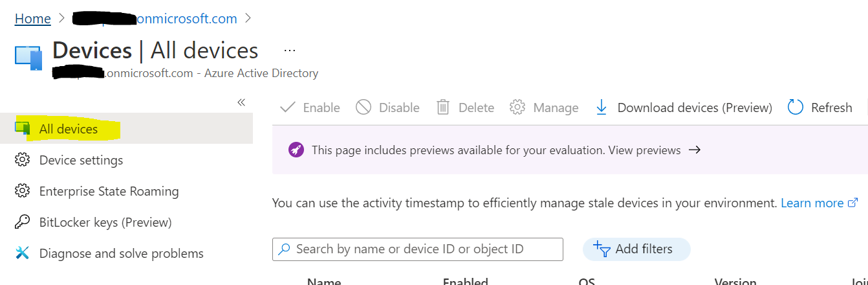Open the more options ellipsis by title
Image resolution: width=868 pixels, height=285 pixels.
pos(290,51)
